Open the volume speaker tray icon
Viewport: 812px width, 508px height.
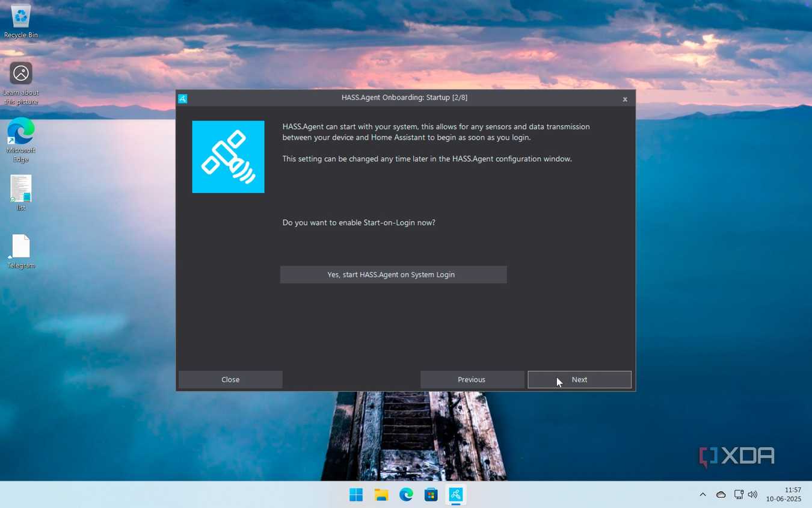752,495
